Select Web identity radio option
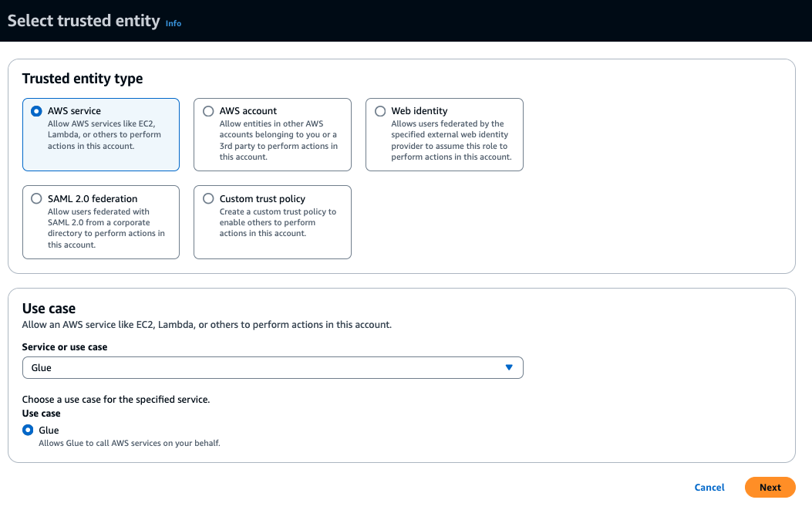Image resolution: width=812 pixels, height=510 pixels. click(380, 111)
